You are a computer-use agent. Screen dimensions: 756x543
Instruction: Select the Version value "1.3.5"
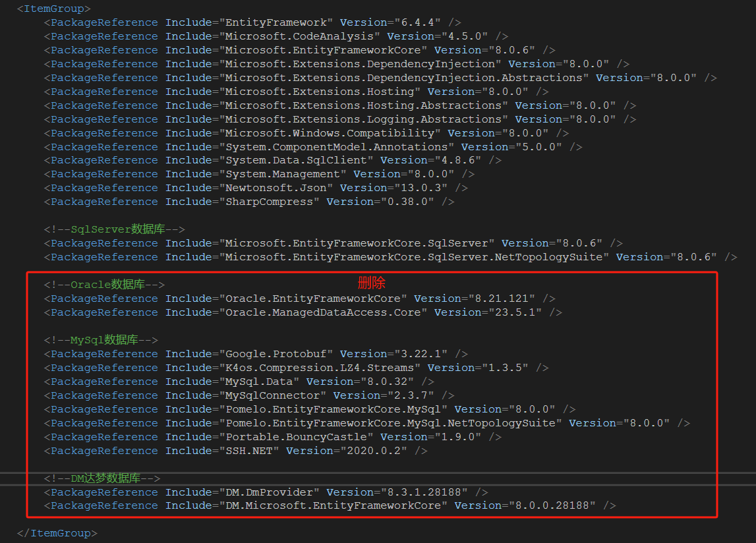pos(506,368)
